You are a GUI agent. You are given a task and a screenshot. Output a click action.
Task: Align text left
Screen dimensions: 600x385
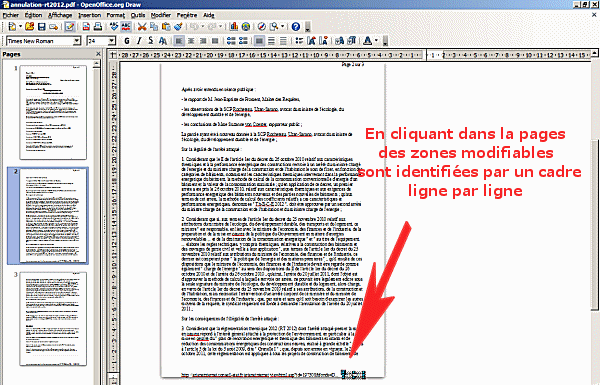179,41
